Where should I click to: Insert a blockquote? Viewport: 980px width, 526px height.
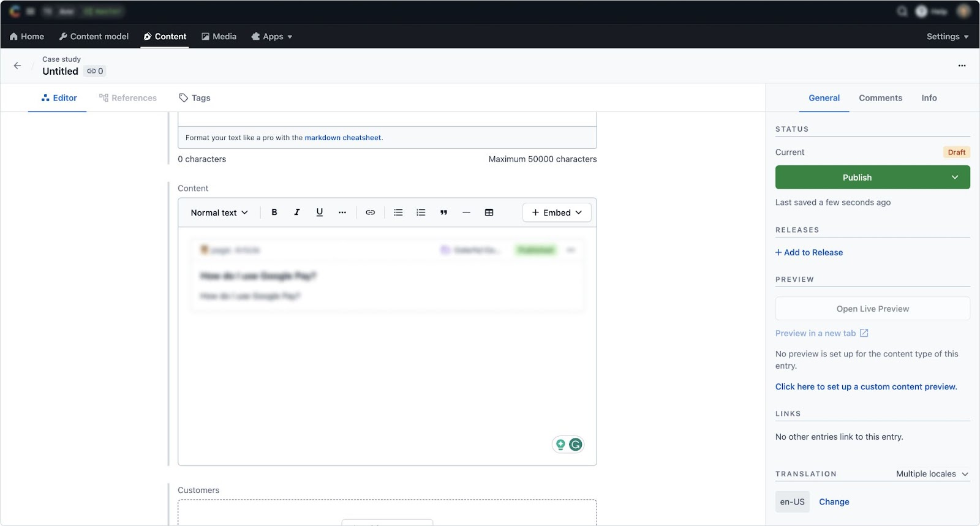(x=443, y=212)
